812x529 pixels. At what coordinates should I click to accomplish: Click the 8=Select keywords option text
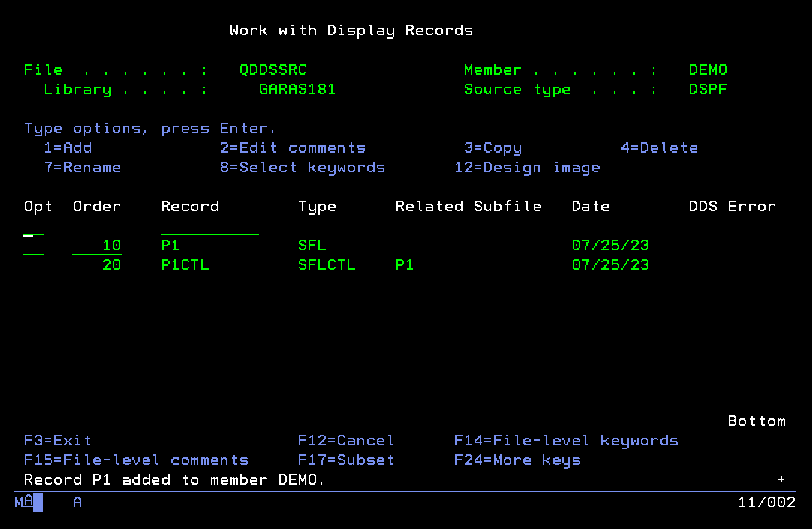click(303, 168)
